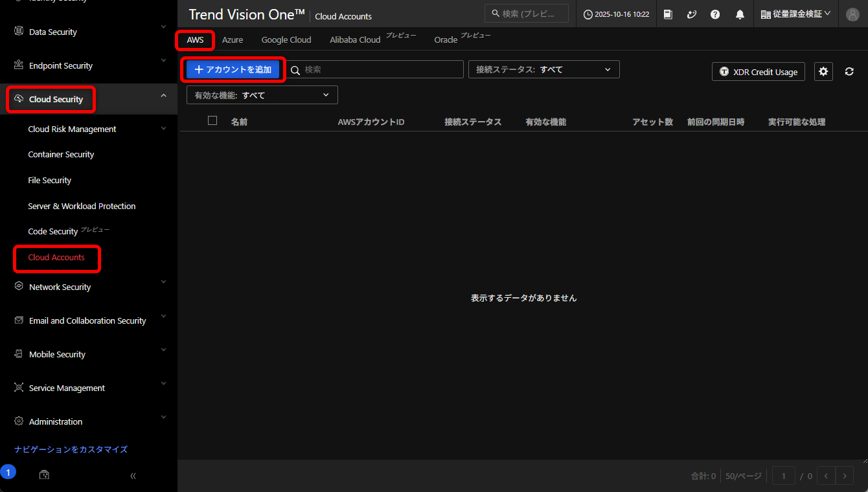Click the Mobile Security sidebar icon

click(x=18, y=353)
